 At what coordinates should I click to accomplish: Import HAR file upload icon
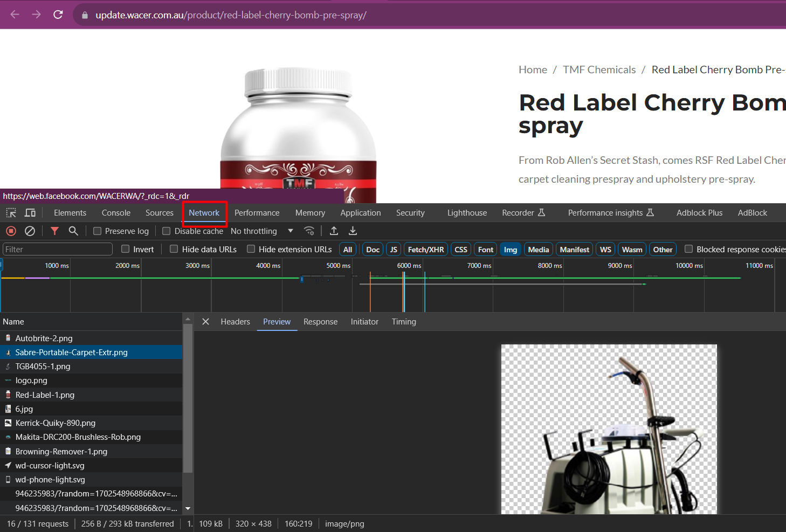(x=334, y=231)
